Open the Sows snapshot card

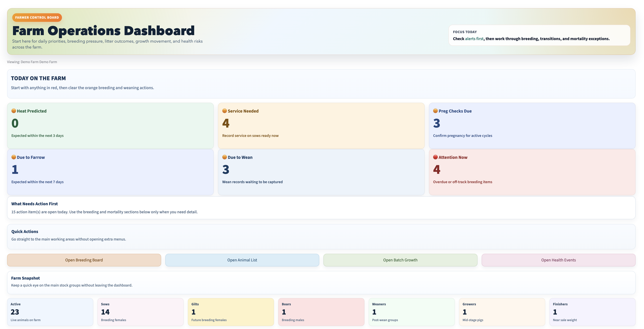coord(140,312)
